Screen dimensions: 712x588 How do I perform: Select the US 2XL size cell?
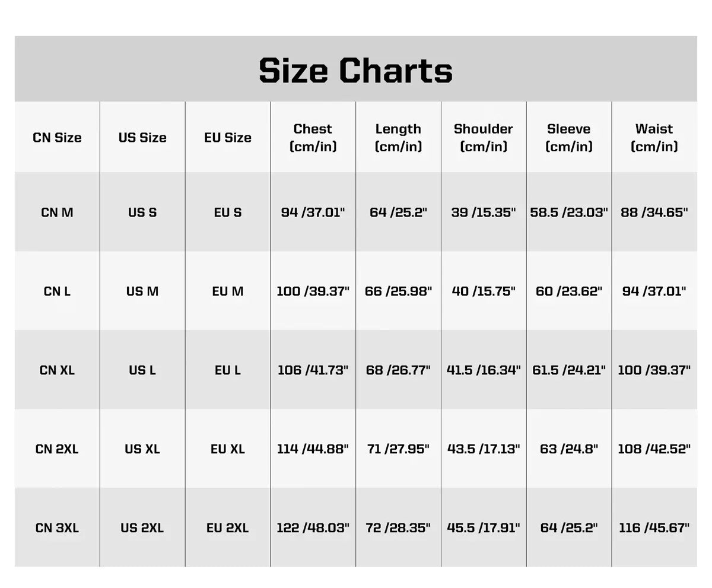point(142,528)
